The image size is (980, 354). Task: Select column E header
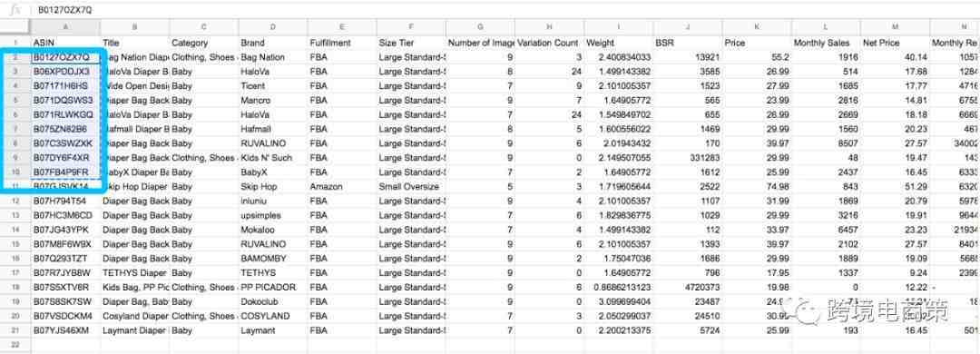(x=342, y=27)
